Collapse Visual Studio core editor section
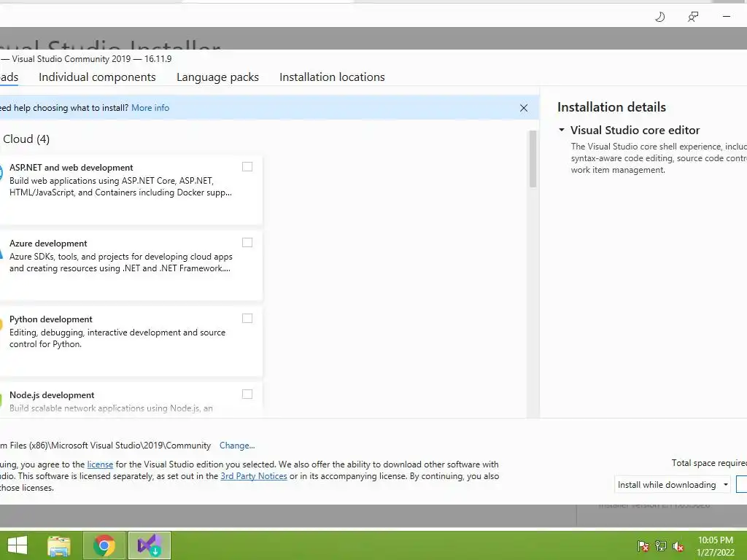Viewport: 747px width, 560px height. pyautogui.click(x=562, y=130)
